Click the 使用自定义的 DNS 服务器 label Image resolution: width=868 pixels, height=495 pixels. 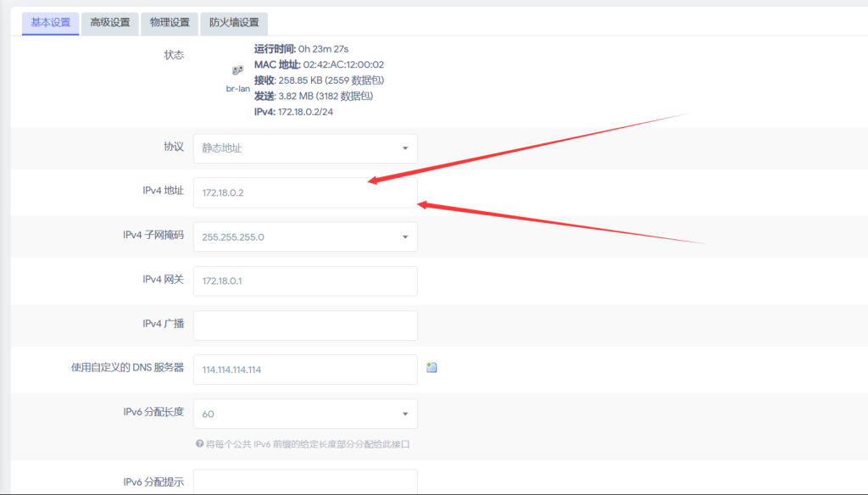(x=127, y=368)
